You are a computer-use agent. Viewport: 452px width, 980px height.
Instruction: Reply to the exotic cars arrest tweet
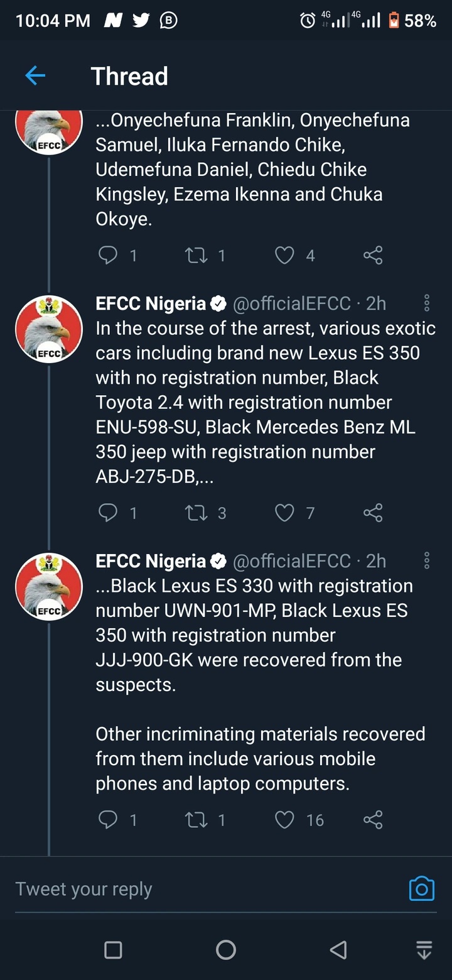(109, 513)
